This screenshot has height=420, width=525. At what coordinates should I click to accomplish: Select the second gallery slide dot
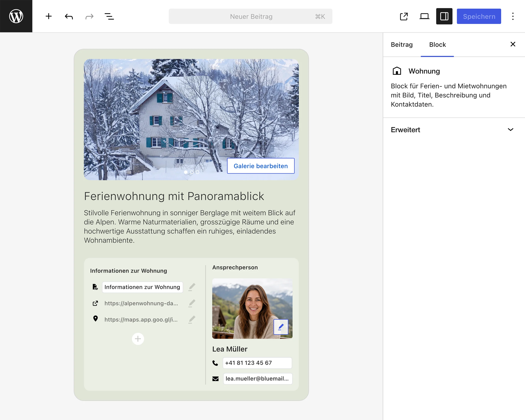click(192, 172)
